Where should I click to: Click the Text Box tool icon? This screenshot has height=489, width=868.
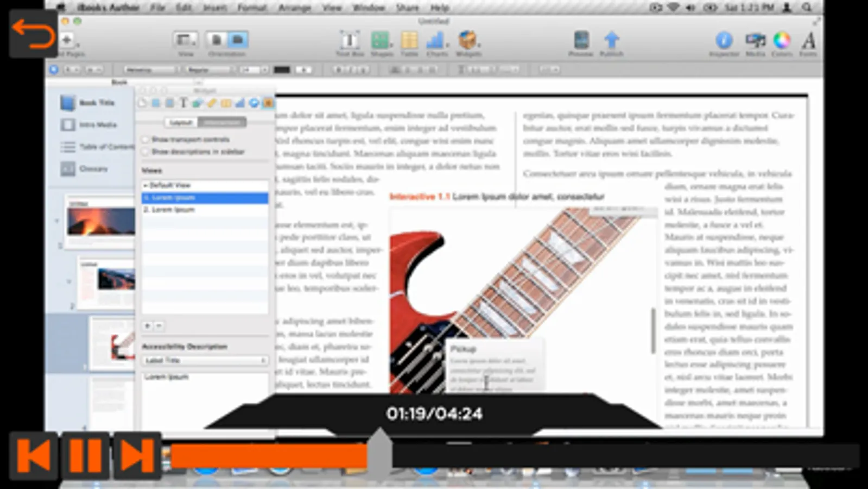point(350,40)
